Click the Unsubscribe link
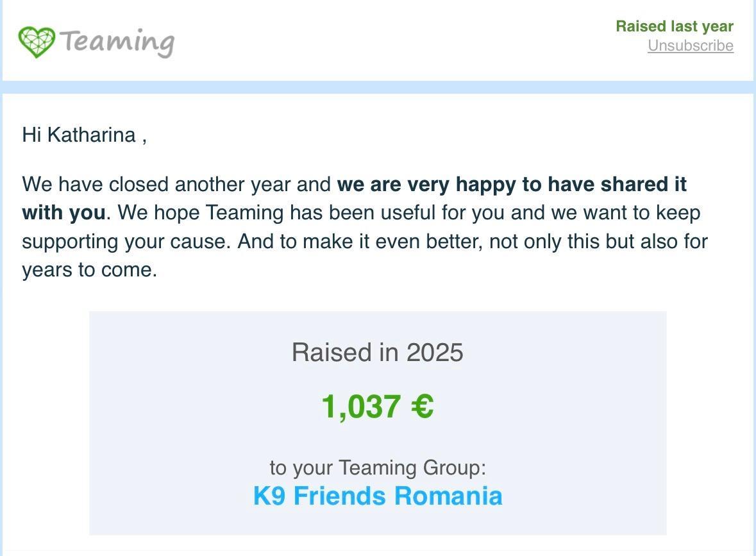Viewport: 756px width, 556px height. click(x=690, y=46)
